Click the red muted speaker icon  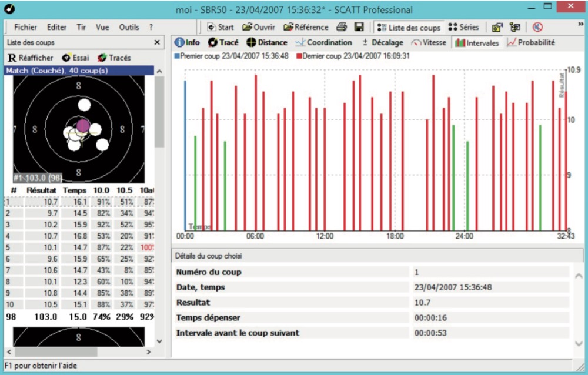(537, 28)
